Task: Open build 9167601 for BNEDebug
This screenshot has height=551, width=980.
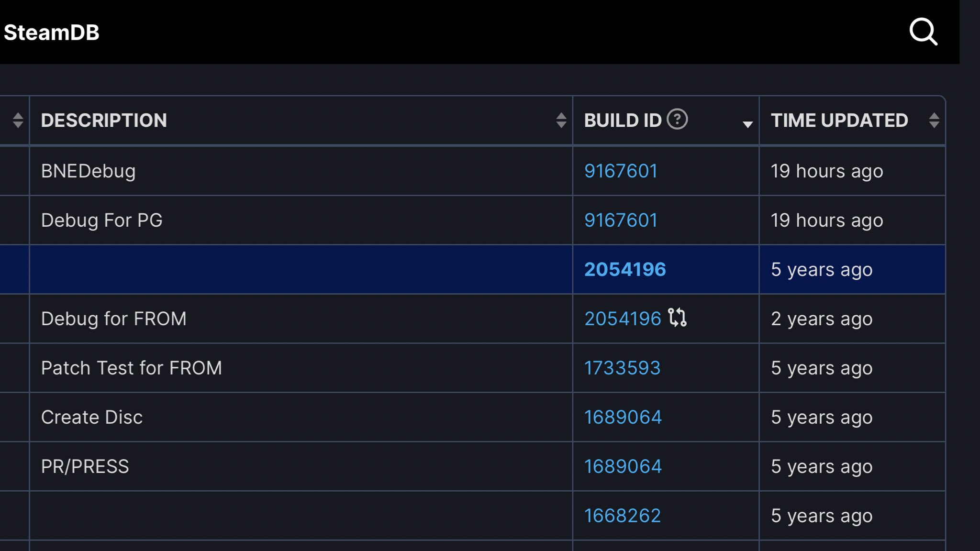Action: click(x=620, y=171)
